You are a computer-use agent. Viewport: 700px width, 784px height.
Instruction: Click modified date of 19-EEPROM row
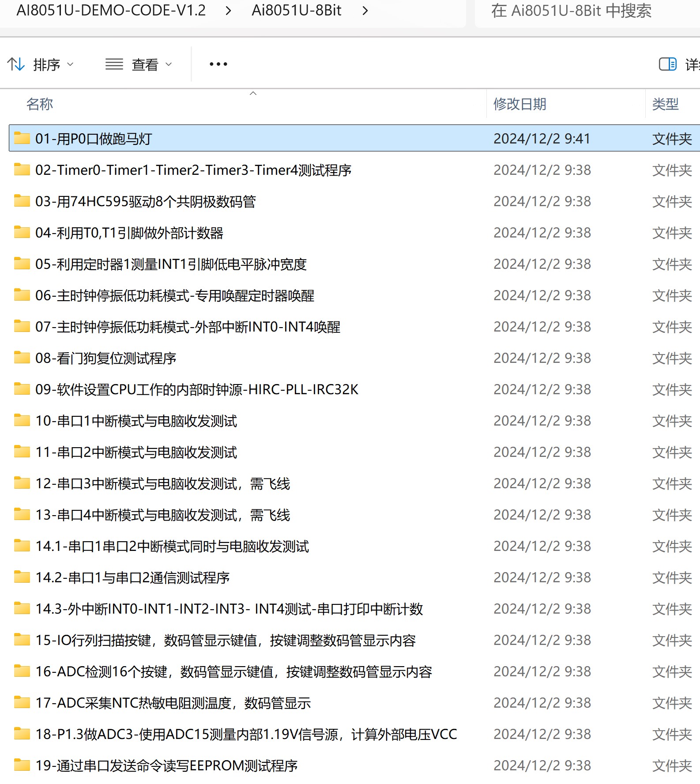542,765
